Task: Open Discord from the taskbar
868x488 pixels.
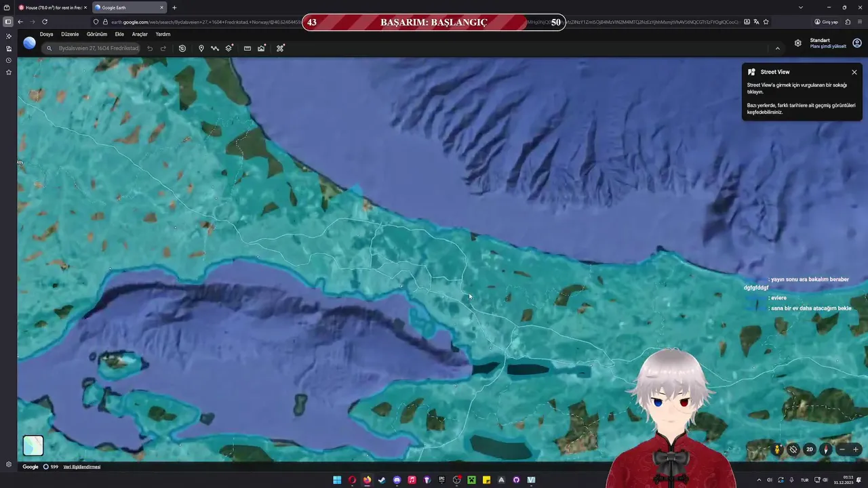Action: 397,480
